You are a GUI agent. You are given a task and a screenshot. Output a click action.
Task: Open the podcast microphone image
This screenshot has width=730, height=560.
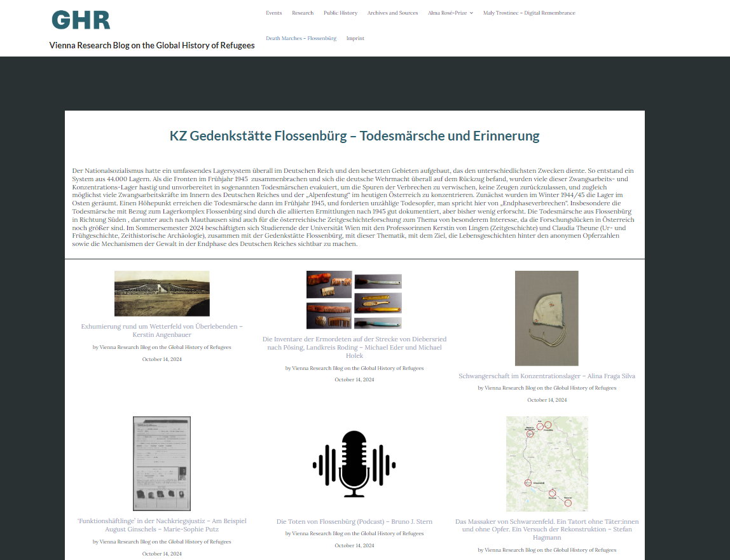pos(354,464)
